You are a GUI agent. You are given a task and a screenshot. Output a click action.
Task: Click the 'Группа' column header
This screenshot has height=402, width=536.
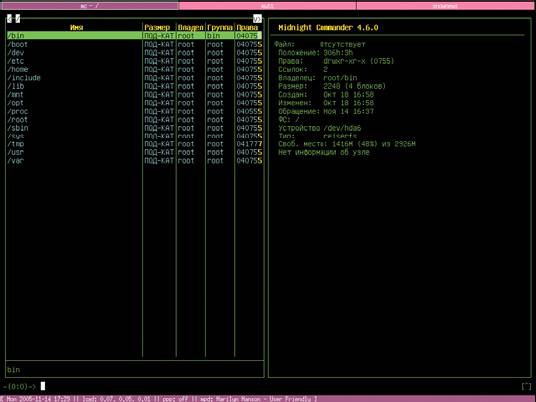click(x=220, y=27)
